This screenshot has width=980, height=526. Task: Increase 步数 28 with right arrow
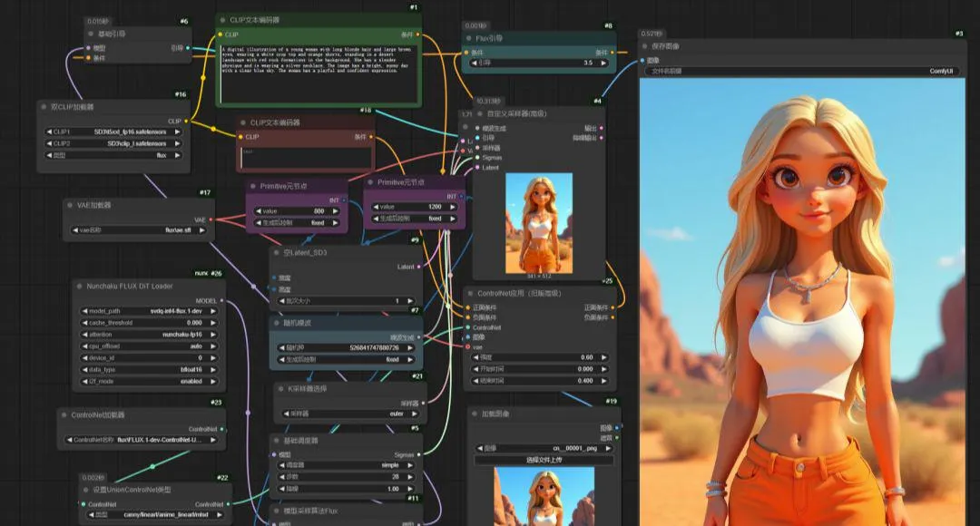coord(410,477)
